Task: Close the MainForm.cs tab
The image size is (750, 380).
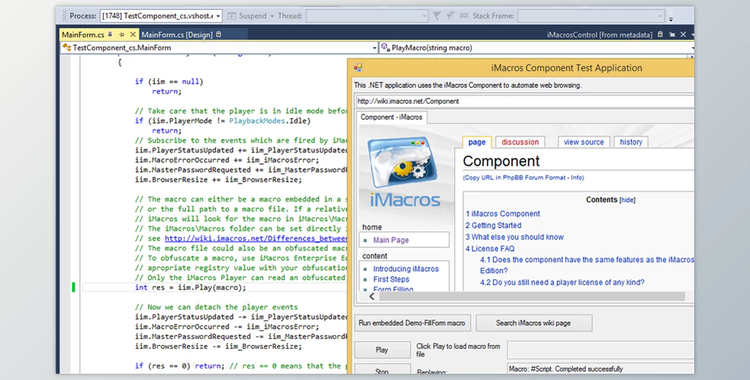Action: tap(133, 34)
